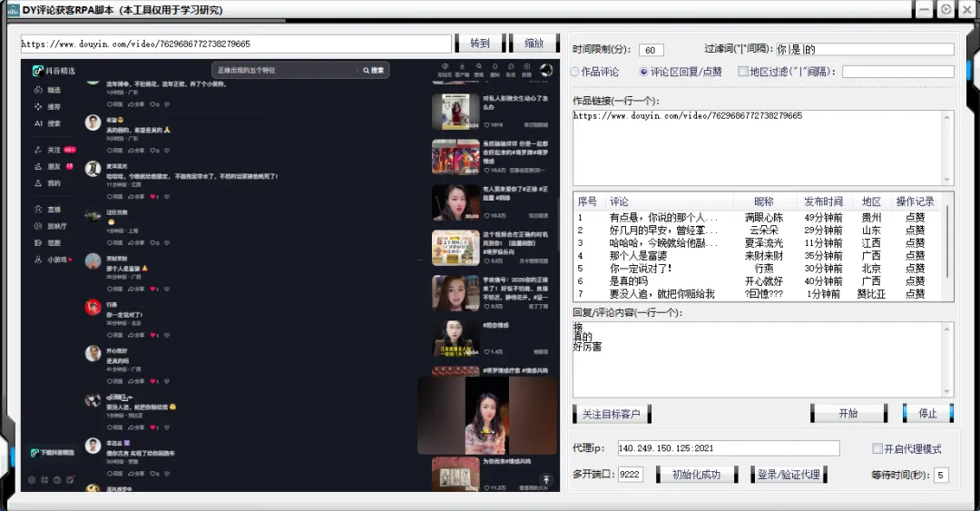
Task: Open the 小游戏 sidebar item
Action: [x=53, y=260]
